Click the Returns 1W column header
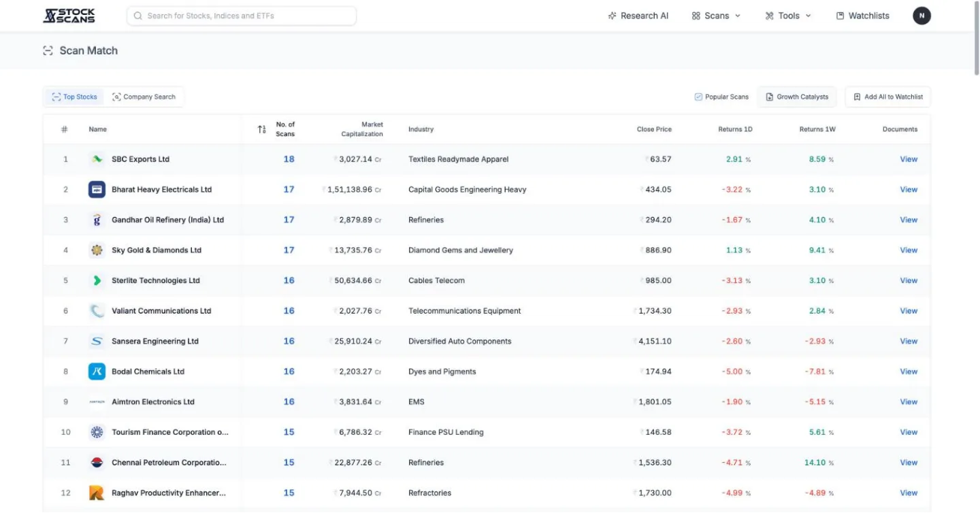This screenshot has height=515, width=980. (817, 129)
